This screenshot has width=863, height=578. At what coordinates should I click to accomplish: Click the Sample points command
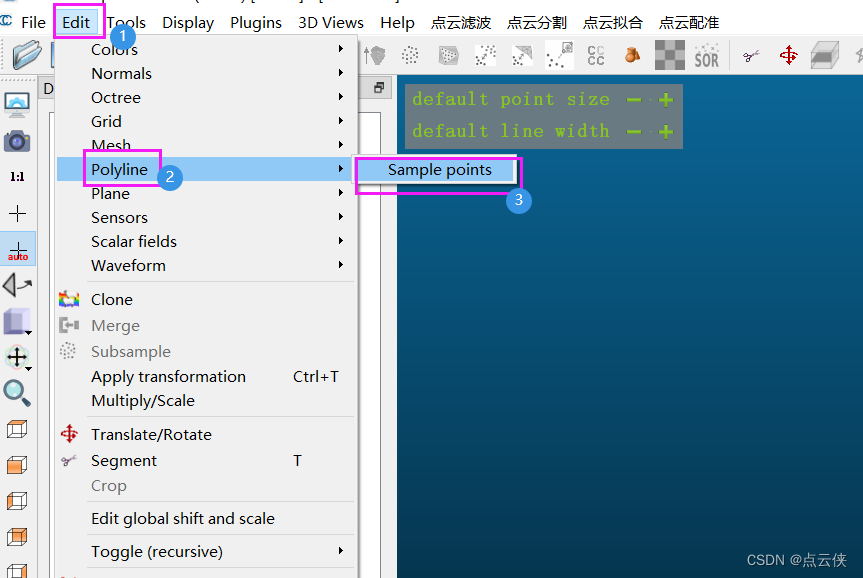click(x=440, y=170)
